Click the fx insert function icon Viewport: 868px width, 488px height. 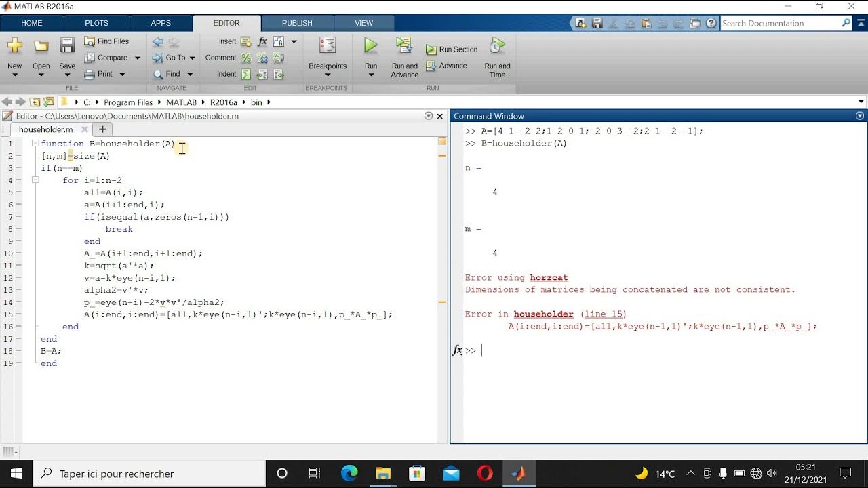click(x=262, y=42)
